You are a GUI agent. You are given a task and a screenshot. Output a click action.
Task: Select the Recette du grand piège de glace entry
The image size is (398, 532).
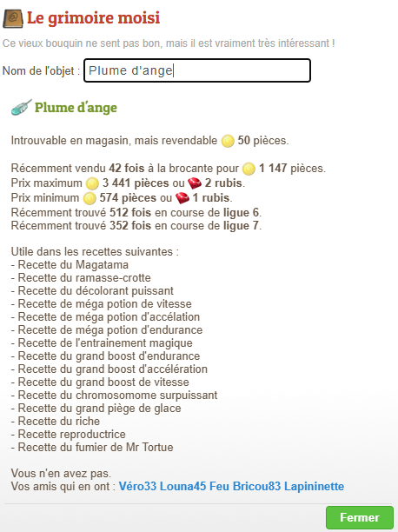point(96,409)
